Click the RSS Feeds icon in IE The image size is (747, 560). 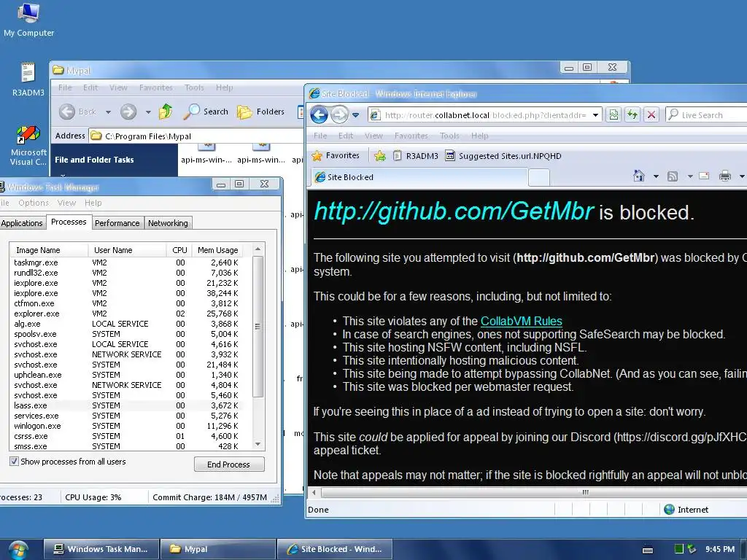673,176
